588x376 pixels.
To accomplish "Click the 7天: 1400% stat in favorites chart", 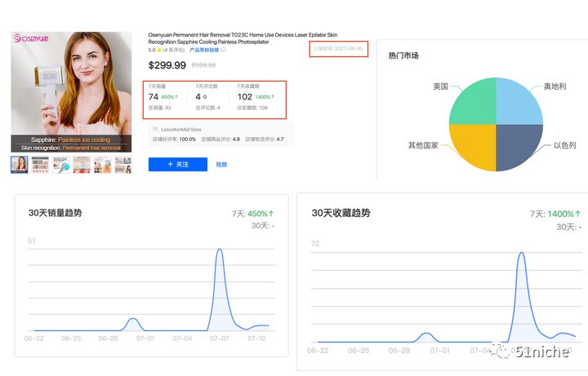I will click(x=556, y=214).
